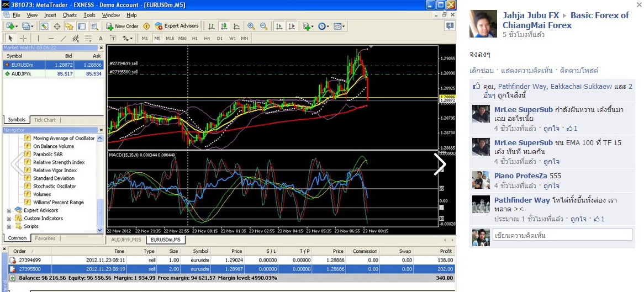This screenshot has width=644, height=292.
Task: Switch chart to line chart style
Action: pyautogui.click(x=236, y=26)
